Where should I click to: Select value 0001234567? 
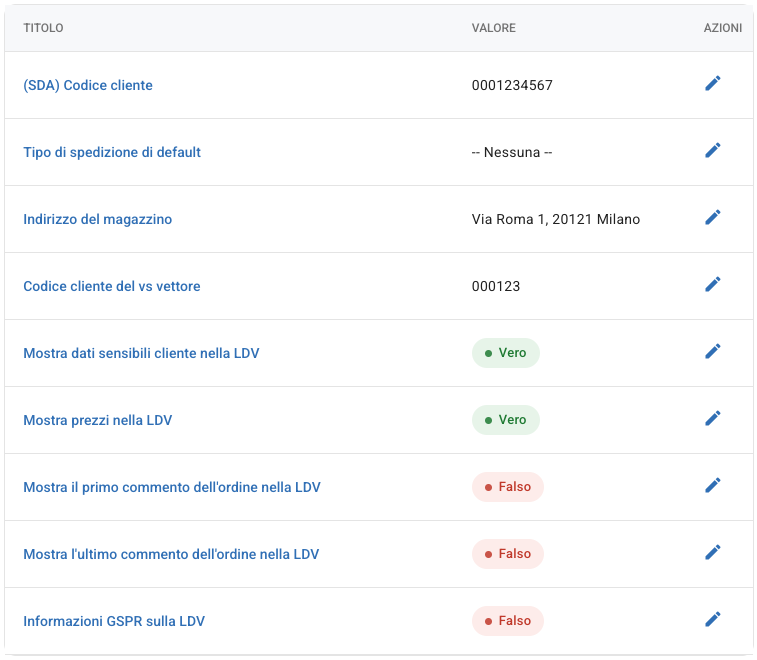pos(512,85)
